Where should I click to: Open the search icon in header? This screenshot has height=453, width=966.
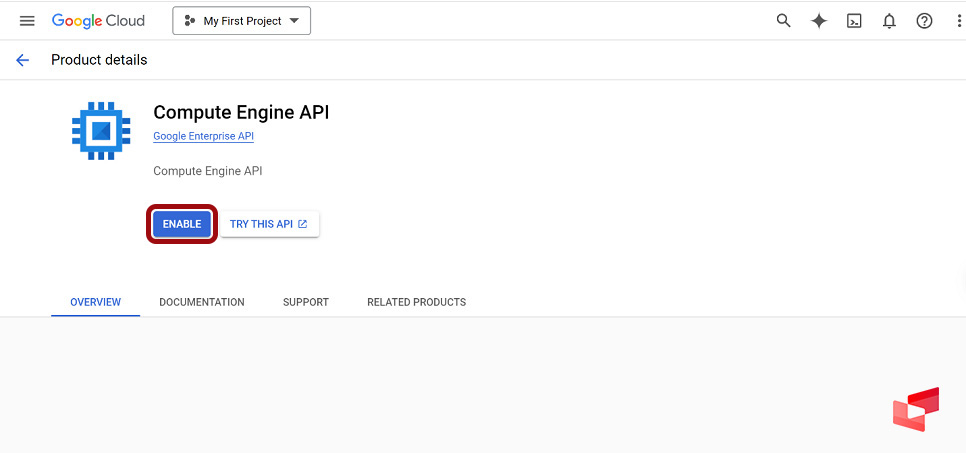[x=784, y=21]
